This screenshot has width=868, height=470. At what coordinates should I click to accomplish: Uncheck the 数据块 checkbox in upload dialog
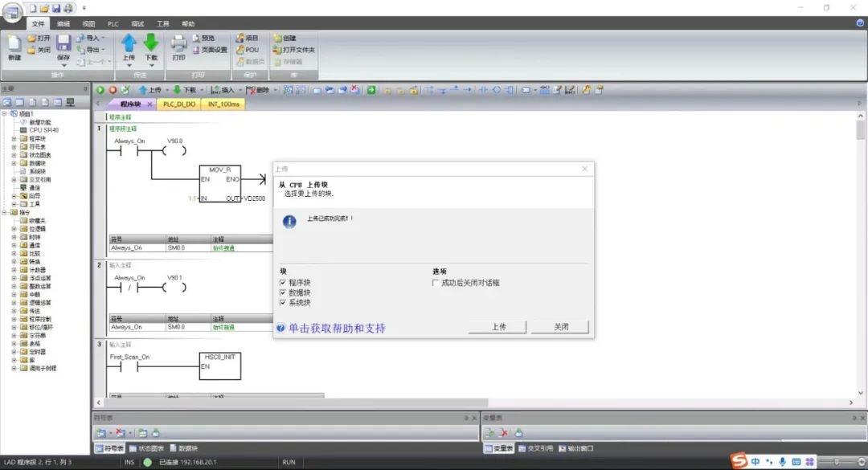coord(283,293)
